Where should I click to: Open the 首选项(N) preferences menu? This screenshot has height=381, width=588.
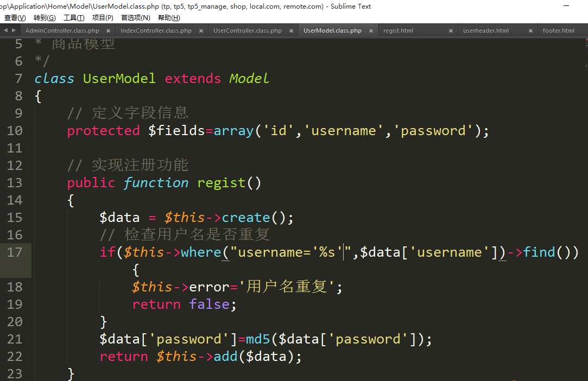point(135,18)
